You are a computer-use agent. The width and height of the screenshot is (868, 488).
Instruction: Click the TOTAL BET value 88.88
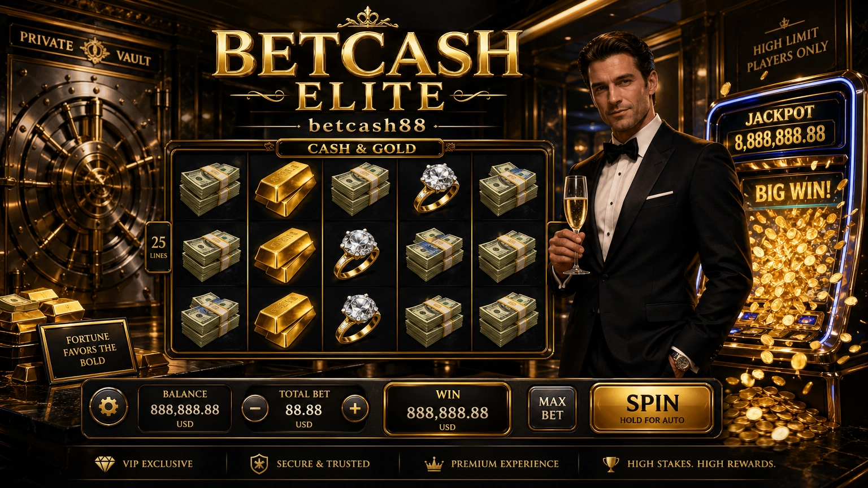[303, 410]
